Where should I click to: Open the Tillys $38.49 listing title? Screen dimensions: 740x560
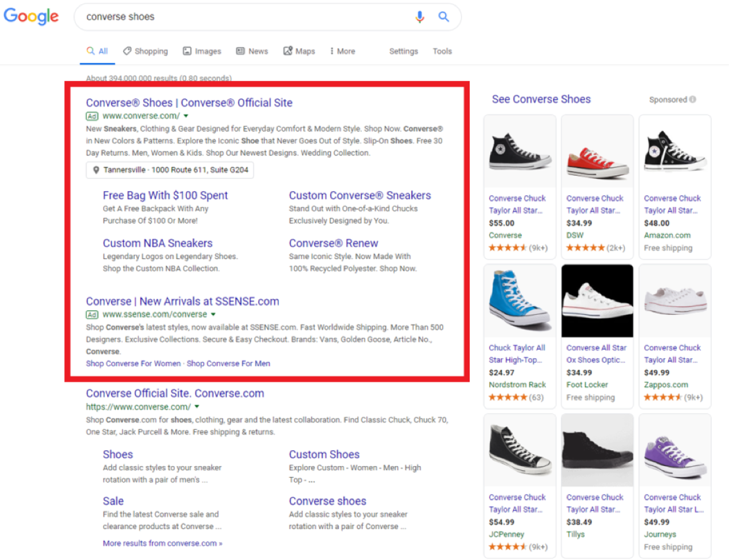coord(595,503)
